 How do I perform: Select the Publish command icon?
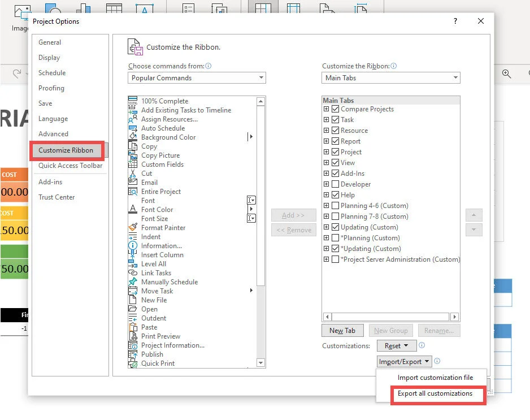tap(132, 354)
